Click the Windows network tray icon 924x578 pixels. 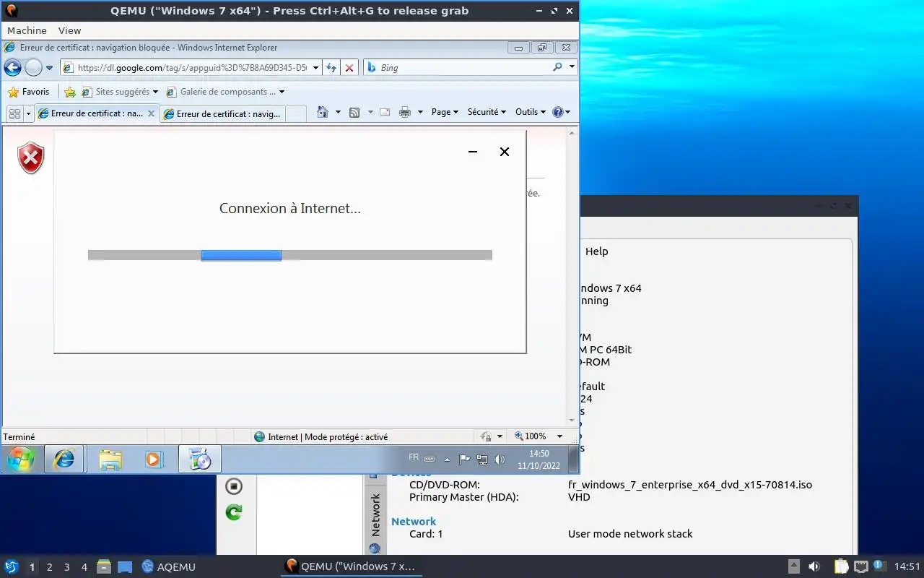pyautogui.click(x=482, y=459)
